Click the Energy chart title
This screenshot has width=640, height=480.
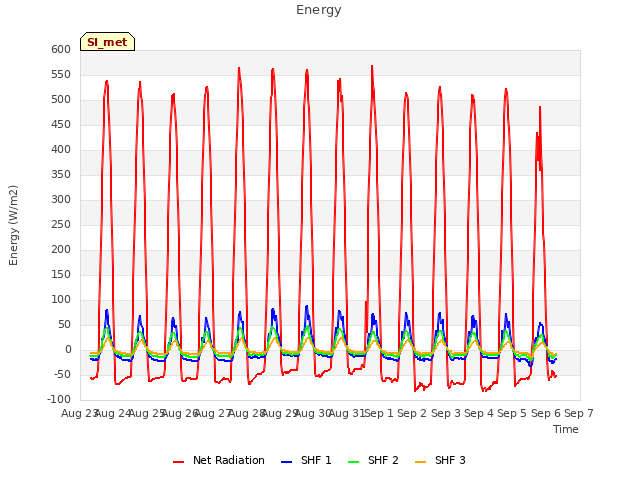pos(319,10)
